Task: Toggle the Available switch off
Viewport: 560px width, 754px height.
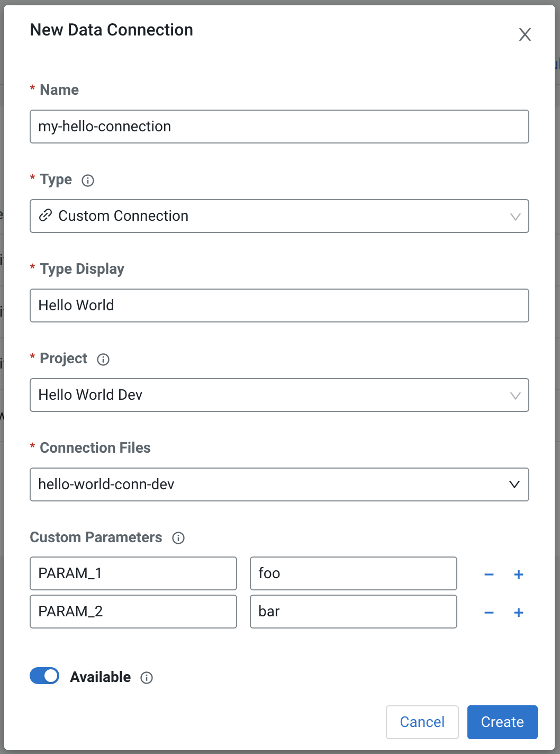Action: (x=44, y=676)
